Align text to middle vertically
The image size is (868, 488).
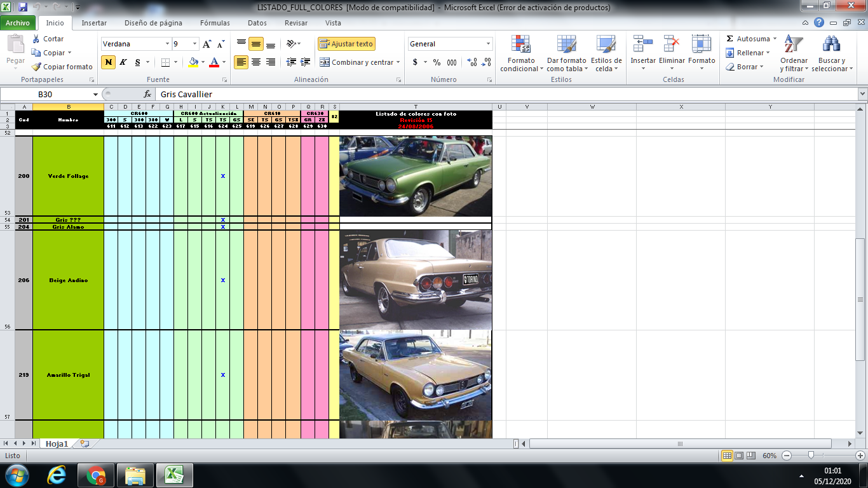(256, 44)
